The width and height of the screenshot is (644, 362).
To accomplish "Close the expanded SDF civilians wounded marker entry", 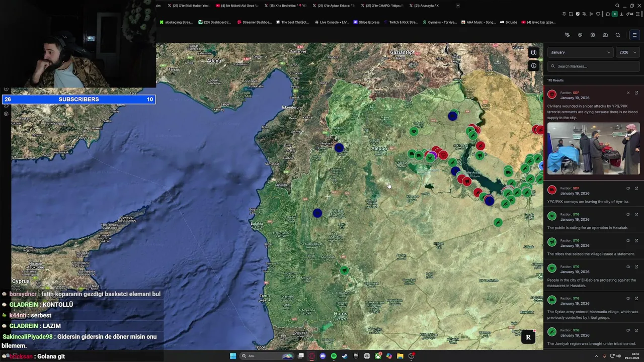I will pos(628,93).
